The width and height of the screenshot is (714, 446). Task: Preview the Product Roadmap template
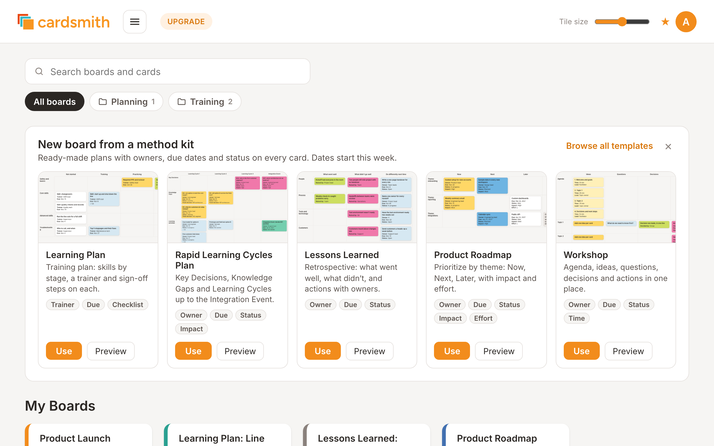click(499, 351)
